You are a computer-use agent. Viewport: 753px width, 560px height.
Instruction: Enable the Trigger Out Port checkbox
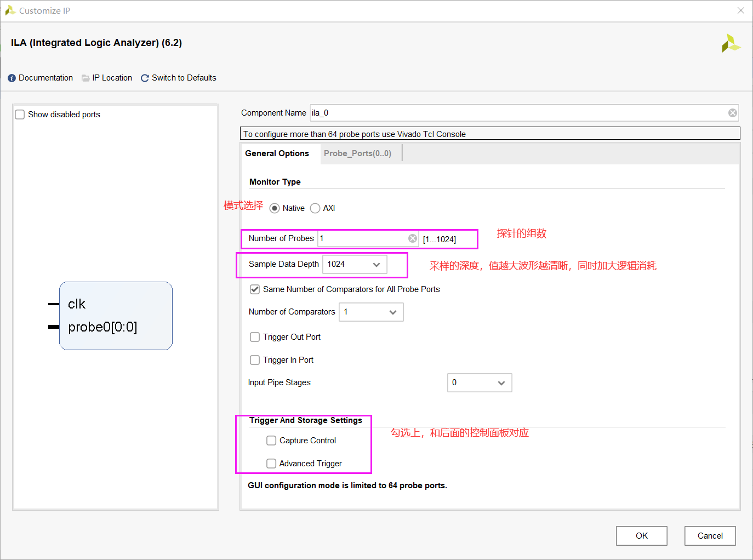[255, 337]
